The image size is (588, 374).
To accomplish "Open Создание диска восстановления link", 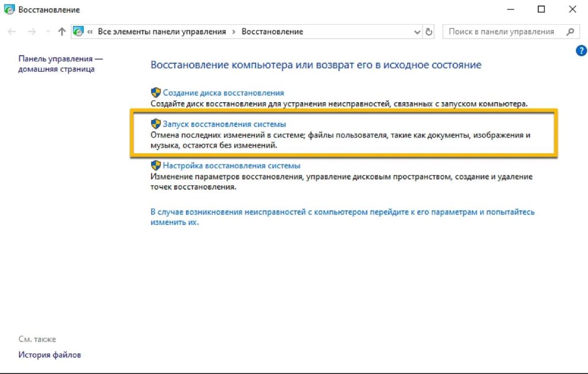I will coord(223,93).
